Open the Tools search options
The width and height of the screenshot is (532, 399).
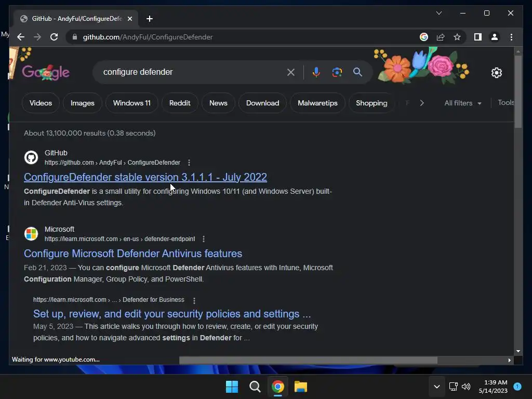click(506, 103)
